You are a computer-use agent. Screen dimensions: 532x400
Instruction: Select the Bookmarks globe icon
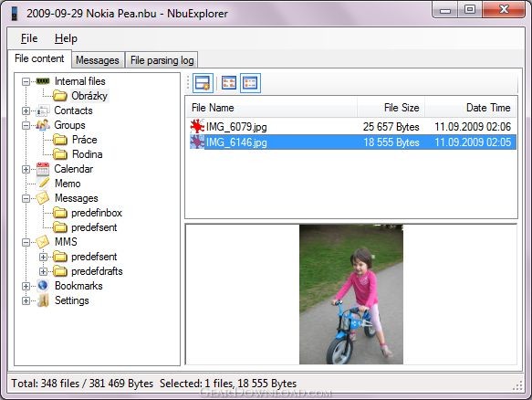click(43, 286)
